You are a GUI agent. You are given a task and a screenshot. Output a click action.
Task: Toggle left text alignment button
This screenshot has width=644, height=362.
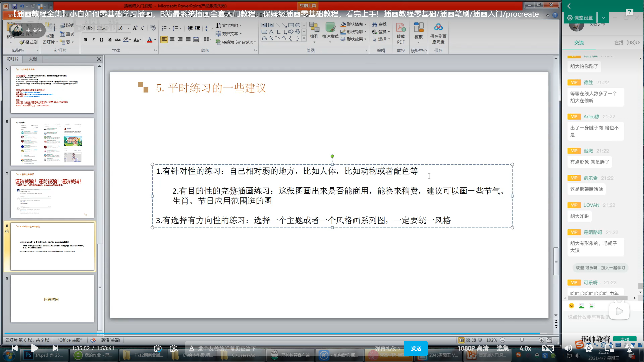[x=164, y=39]
